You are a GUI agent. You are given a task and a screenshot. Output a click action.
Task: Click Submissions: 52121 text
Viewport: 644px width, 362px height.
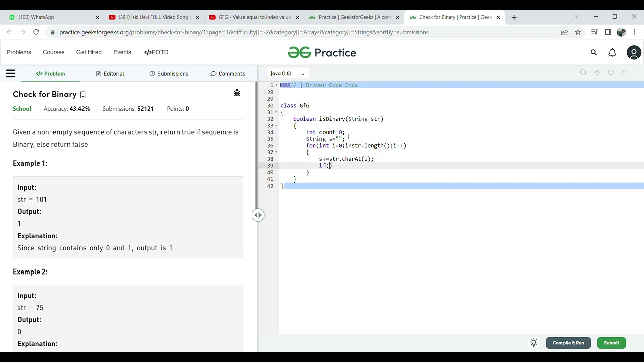click(128, 109)
